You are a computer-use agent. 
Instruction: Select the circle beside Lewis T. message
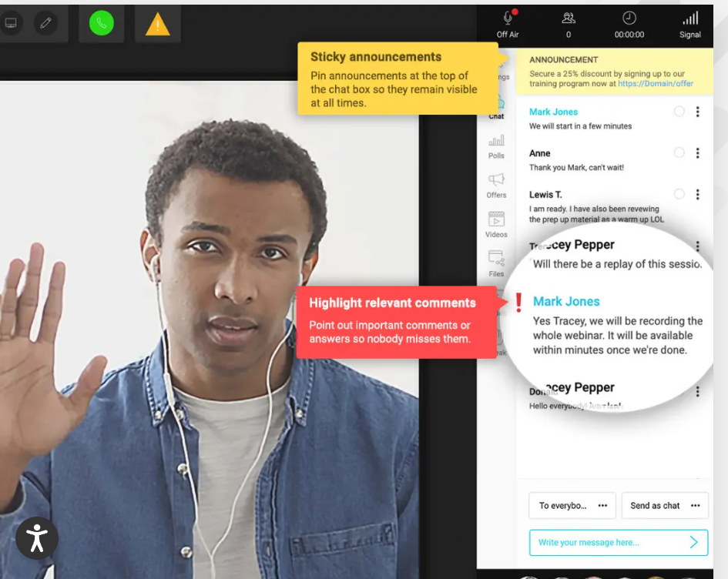pyautogui.click(x=679, y=194)
